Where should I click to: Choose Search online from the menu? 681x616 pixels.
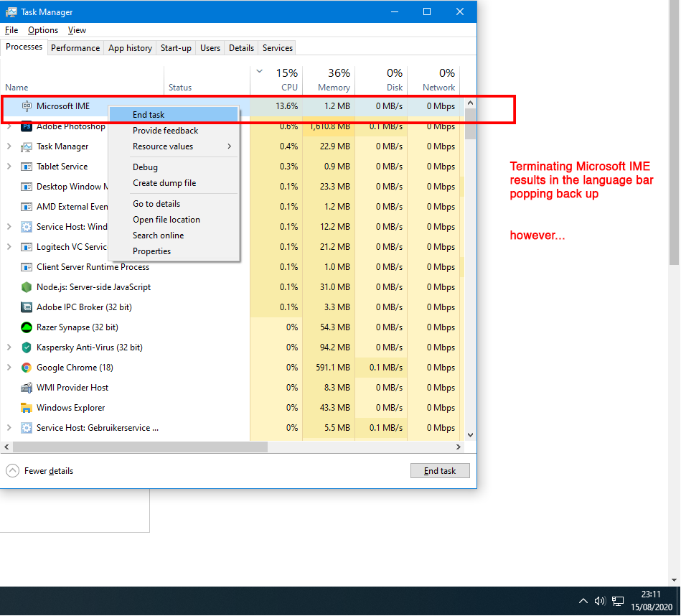tap(174, 235)
